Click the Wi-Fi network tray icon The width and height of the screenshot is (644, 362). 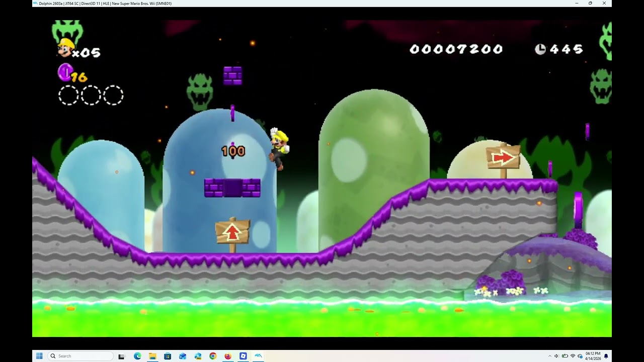pos(573,356)
